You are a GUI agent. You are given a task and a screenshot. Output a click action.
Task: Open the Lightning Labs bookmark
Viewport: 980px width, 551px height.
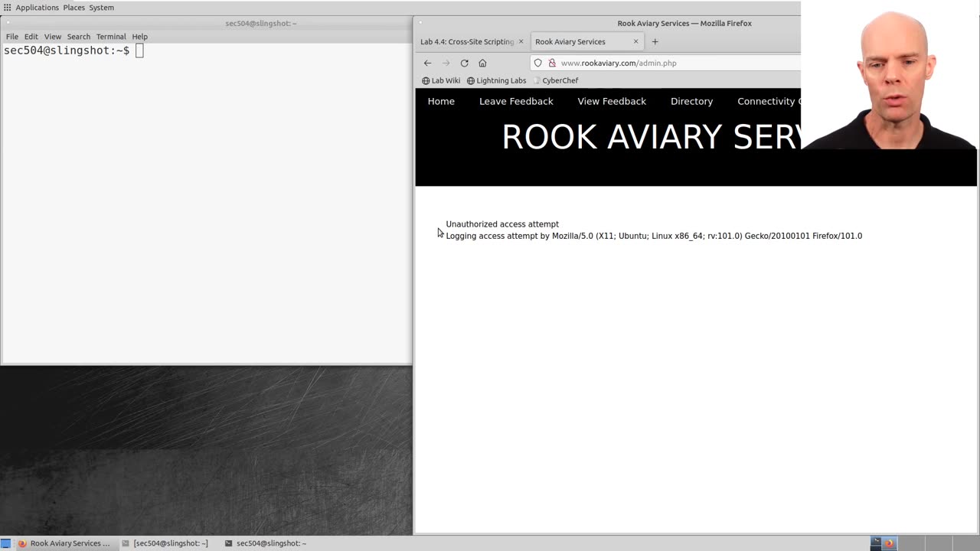[x=496, y=80]
